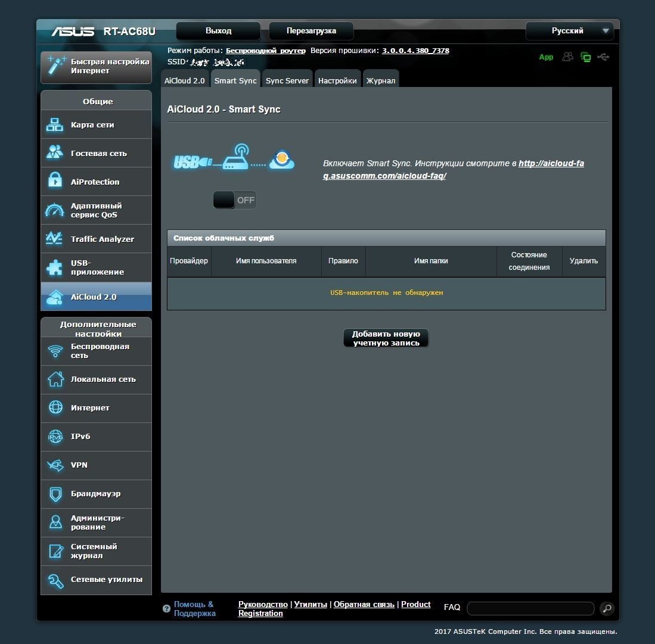655x644 pixels.
Task: Click Добавить новую учетную запись button
Action: pos(386,338)
